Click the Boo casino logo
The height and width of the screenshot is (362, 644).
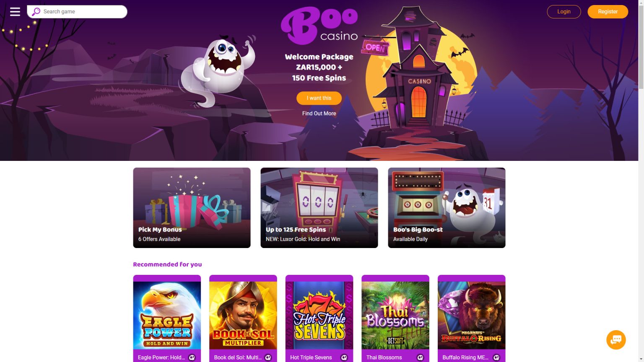click(x=319, y=26)
